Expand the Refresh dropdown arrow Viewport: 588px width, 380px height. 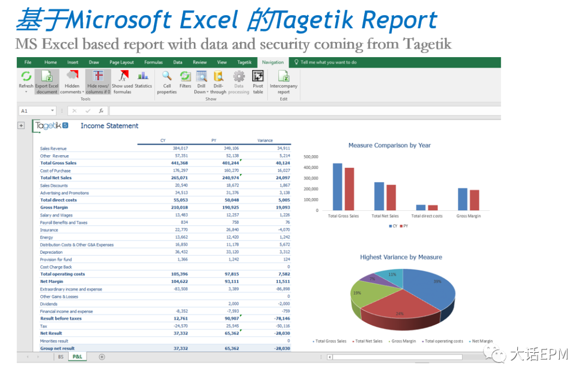26,92
